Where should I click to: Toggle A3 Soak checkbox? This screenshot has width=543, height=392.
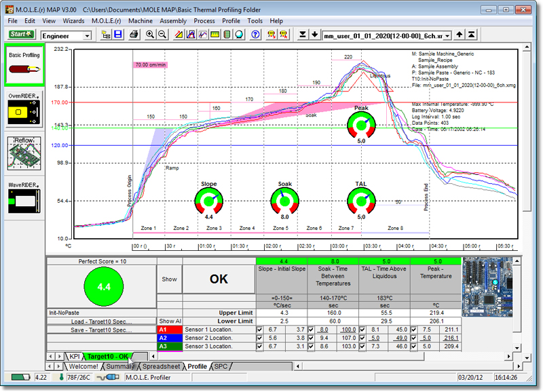(311, 347)
